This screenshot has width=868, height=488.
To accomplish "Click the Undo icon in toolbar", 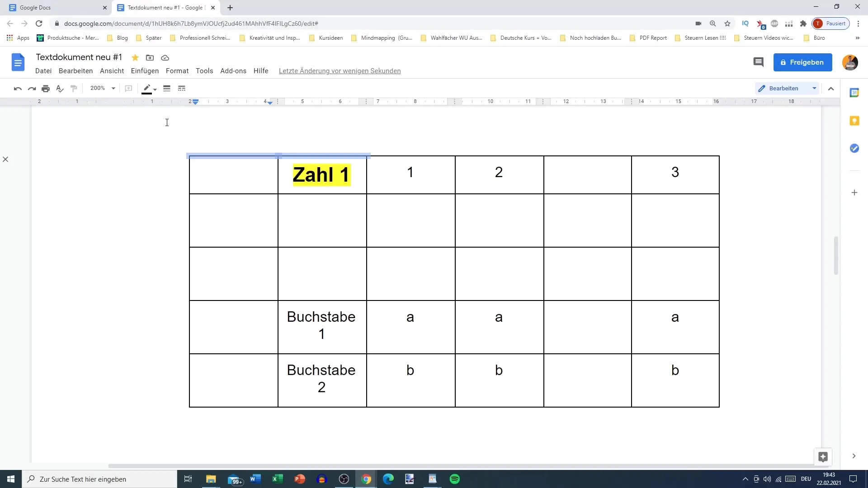I will click(18, 88).
